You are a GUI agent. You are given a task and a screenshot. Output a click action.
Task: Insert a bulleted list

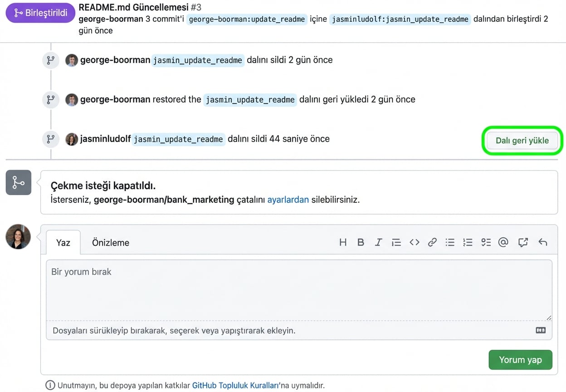(x=450, y=242)
